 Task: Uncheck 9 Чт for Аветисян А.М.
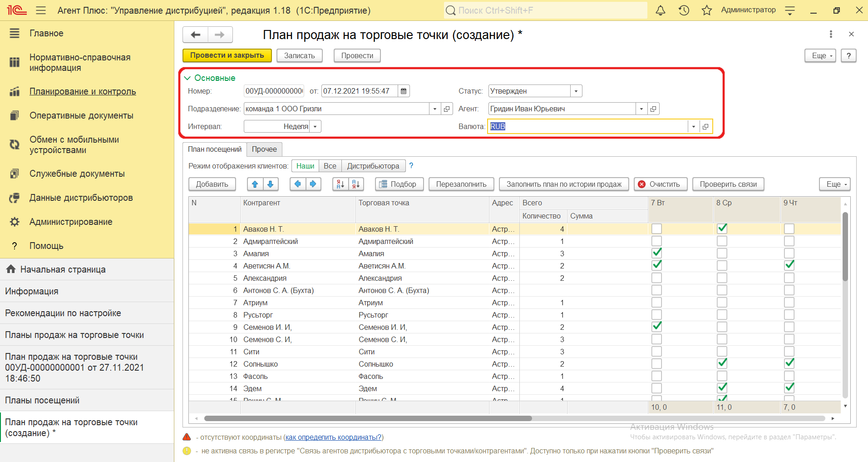pos(789,265)
